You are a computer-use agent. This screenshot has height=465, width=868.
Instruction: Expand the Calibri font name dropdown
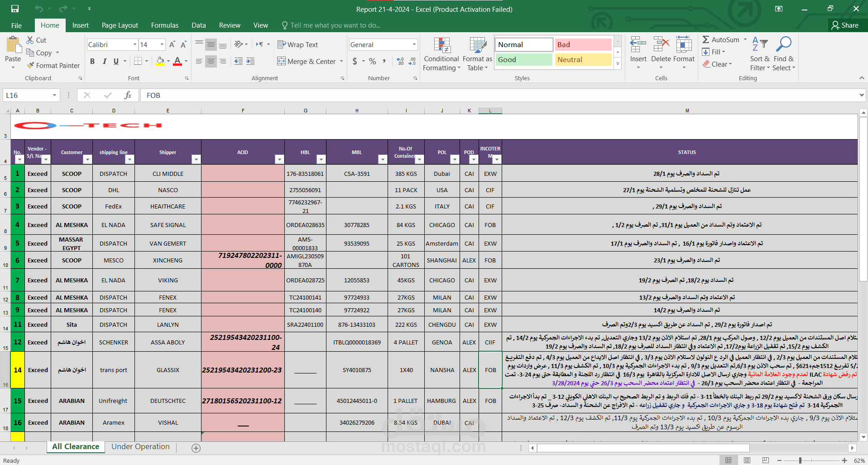[x=135, y=44]
